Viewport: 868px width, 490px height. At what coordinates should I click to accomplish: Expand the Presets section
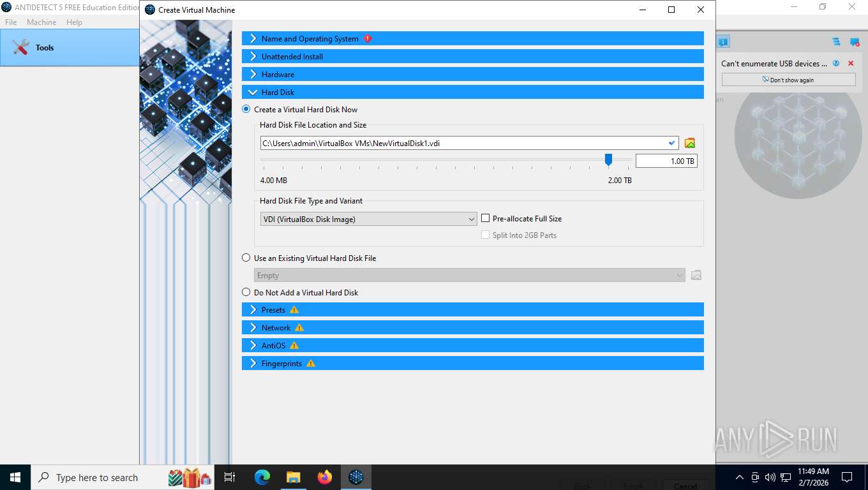(x=472, y=310)
